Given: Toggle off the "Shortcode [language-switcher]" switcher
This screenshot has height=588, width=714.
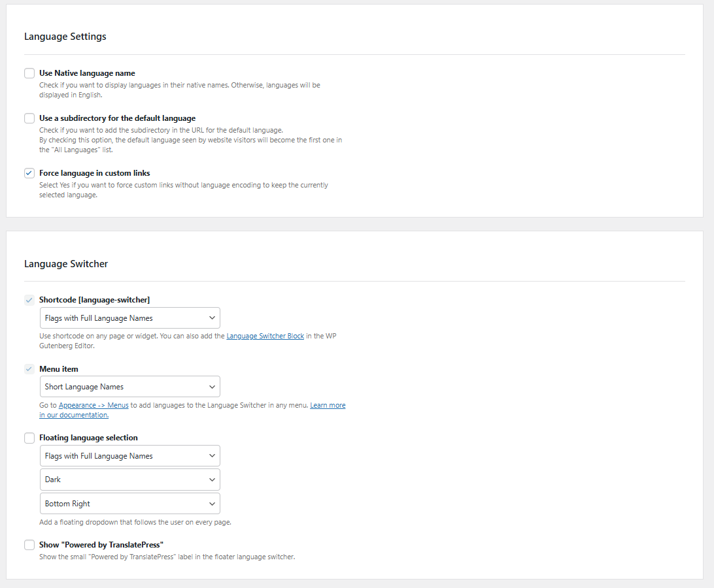Looking at the screenshot, I should click(29, 299).
